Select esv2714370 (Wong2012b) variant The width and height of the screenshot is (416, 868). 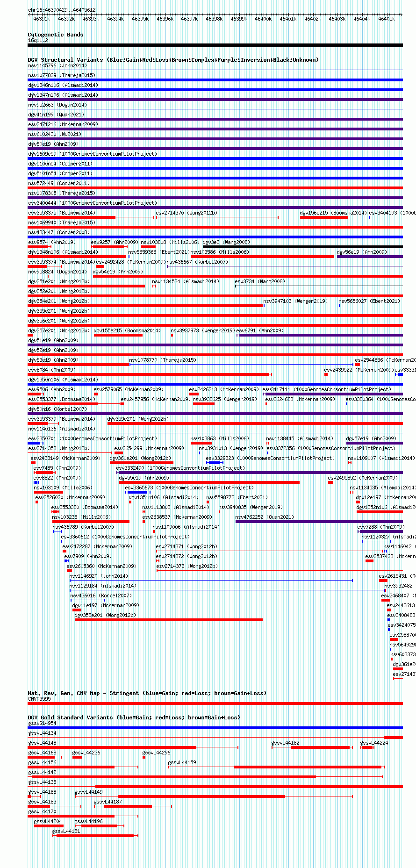(x=186, y=213)
